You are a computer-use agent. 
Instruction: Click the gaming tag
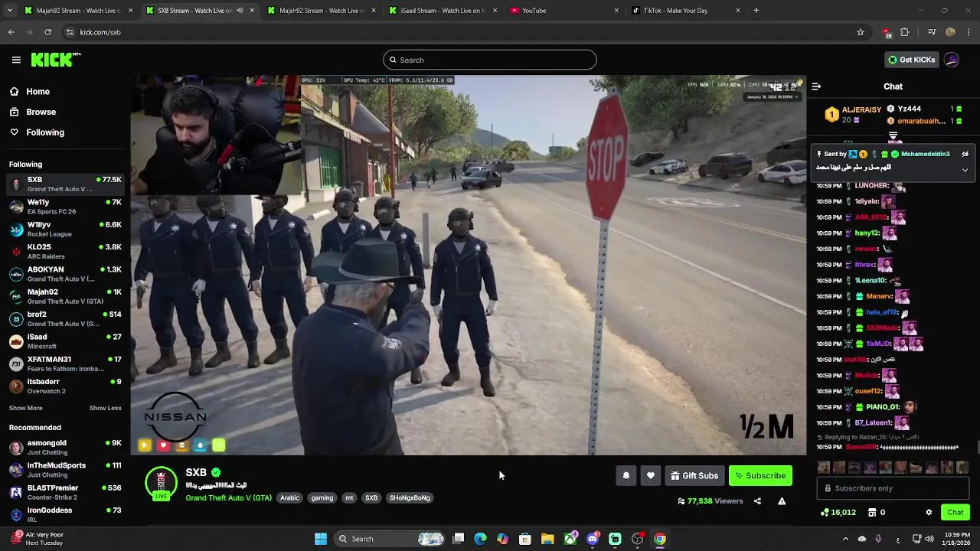pos(322,498)
